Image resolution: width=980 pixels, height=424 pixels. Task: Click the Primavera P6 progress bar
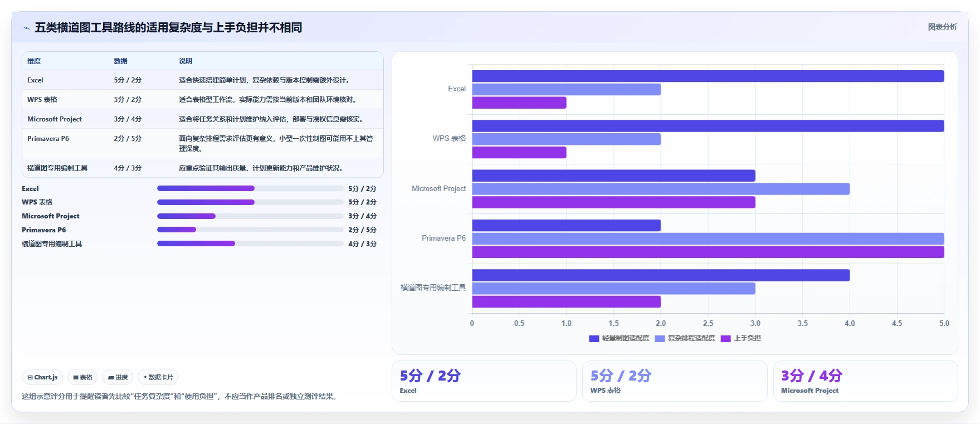point(250,230)
